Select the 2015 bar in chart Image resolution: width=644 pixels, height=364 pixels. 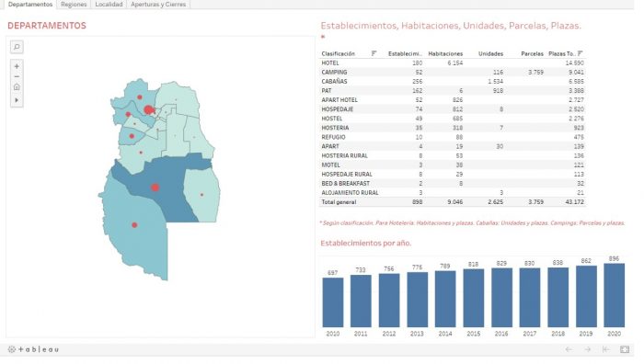pyautogui.click(x=474, y=299)
